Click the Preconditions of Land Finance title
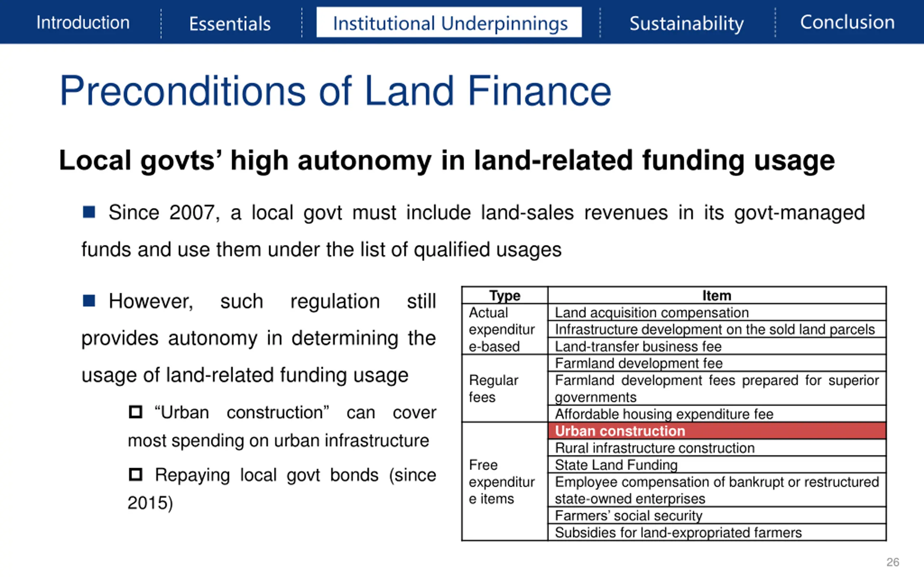The image size is (924, 577). tap(335, 91)
